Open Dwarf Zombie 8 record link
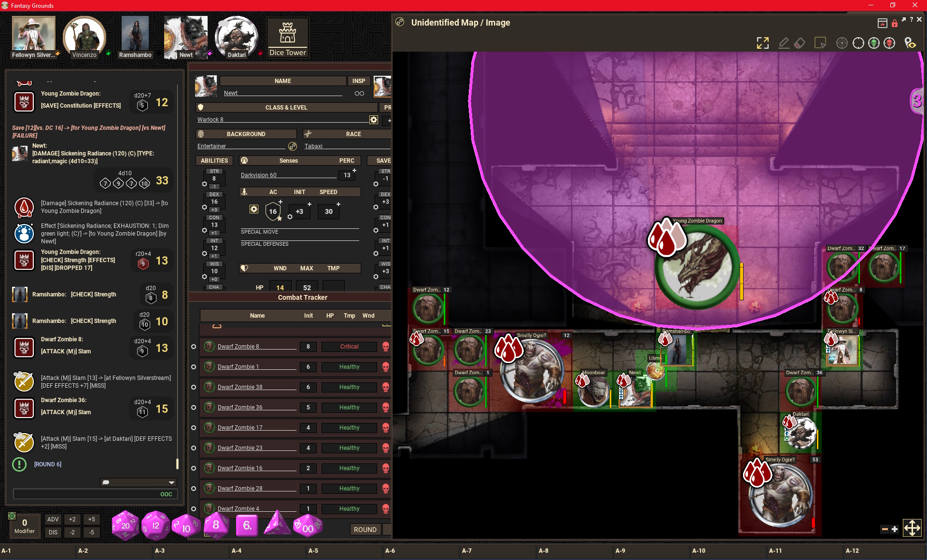Image resolution: width=927 pixels, height=560 pixels. [209, 347]
